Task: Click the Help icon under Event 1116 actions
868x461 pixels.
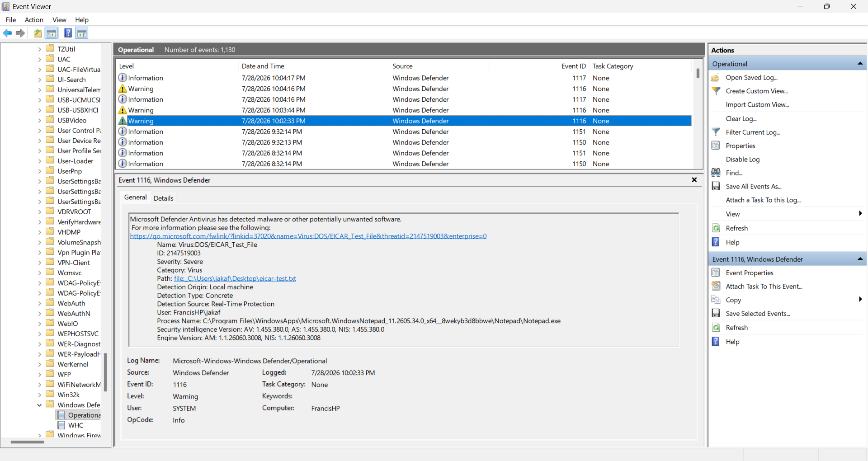Action: [x=716, y=342]
